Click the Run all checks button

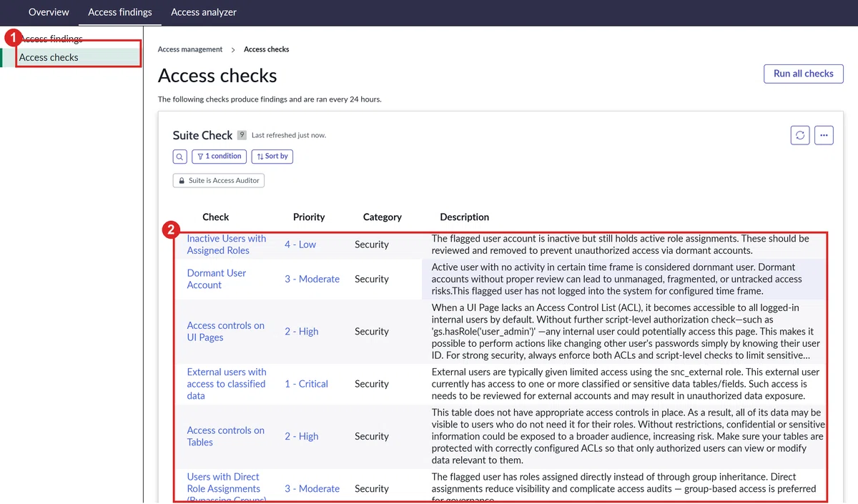(804, 74)
